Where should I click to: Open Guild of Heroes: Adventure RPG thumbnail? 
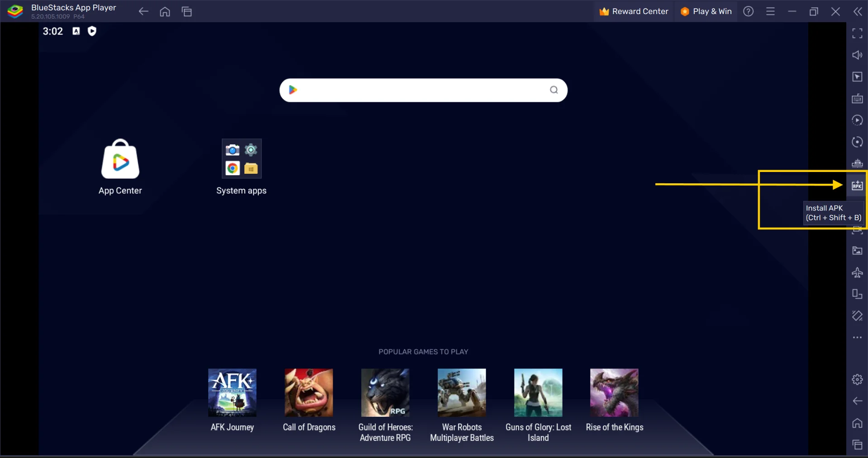(x=385, y=392)
